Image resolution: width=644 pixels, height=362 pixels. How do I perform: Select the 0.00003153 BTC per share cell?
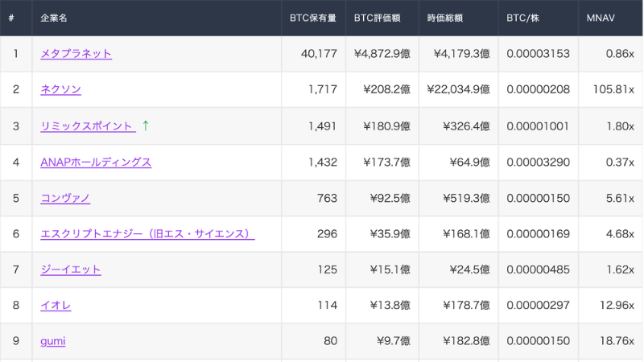coord(538,54)
